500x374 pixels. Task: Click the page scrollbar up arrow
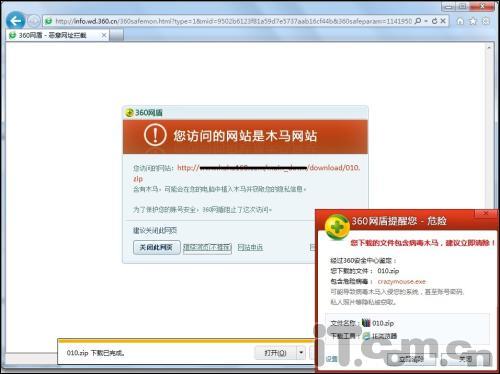coord(489,48)
